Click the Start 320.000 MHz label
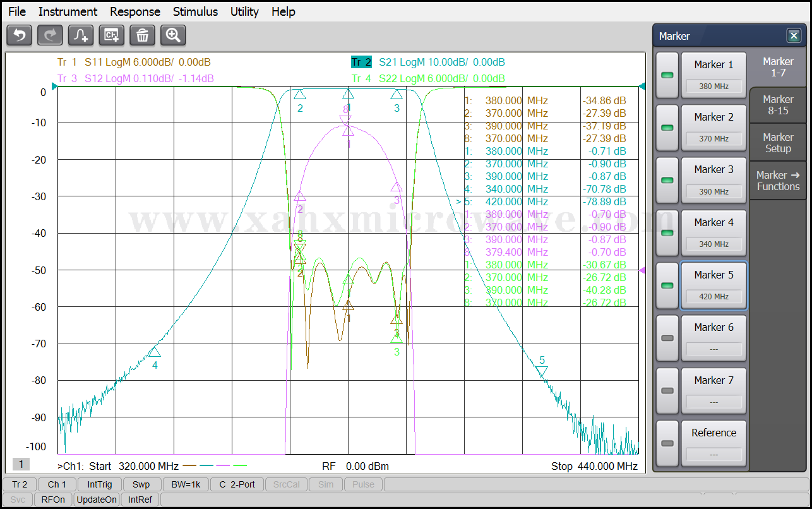 click(133, 466)
